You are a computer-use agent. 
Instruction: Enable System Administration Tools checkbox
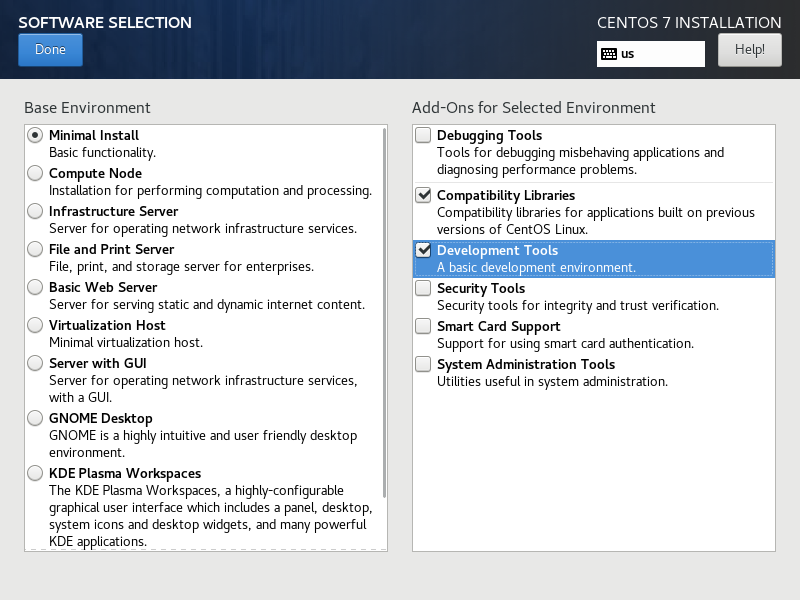click(424, 364)
